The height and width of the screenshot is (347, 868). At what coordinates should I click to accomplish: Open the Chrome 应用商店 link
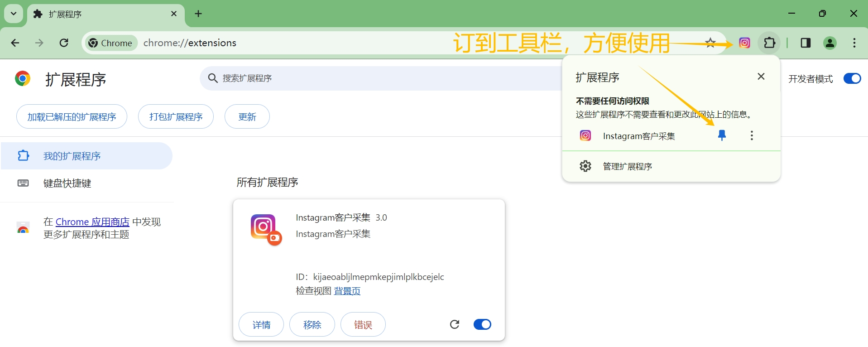(x=92, y=222)
